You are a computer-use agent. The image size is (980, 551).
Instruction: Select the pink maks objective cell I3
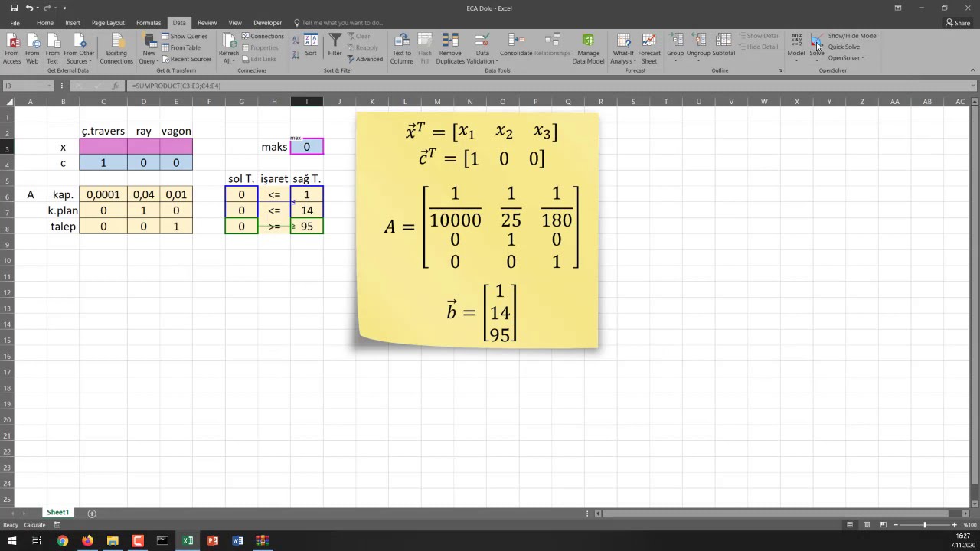pos(307,147)
